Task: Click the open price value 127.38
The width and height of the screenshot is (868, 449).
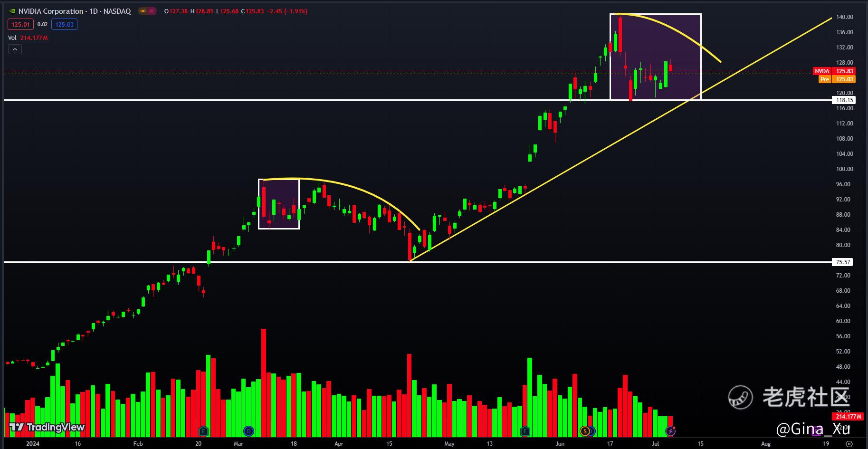Action: [178, 11]
